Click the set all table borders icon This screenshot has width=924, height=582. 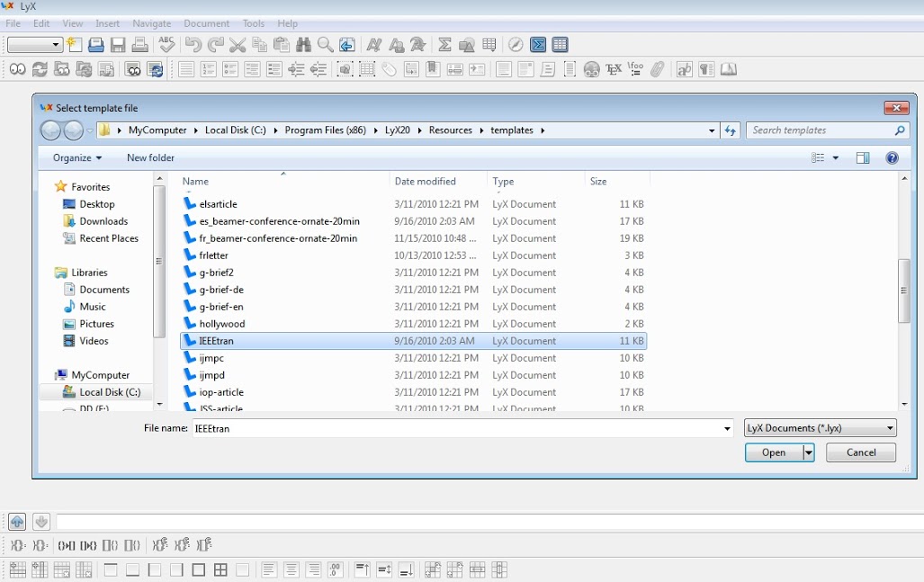click(220, 569)
